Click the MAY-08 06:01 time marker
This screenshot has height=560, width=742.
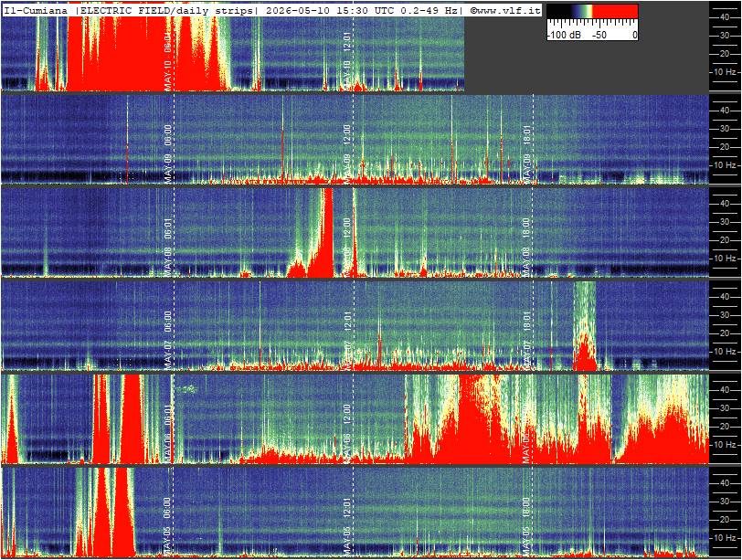(x=167, y=248)
